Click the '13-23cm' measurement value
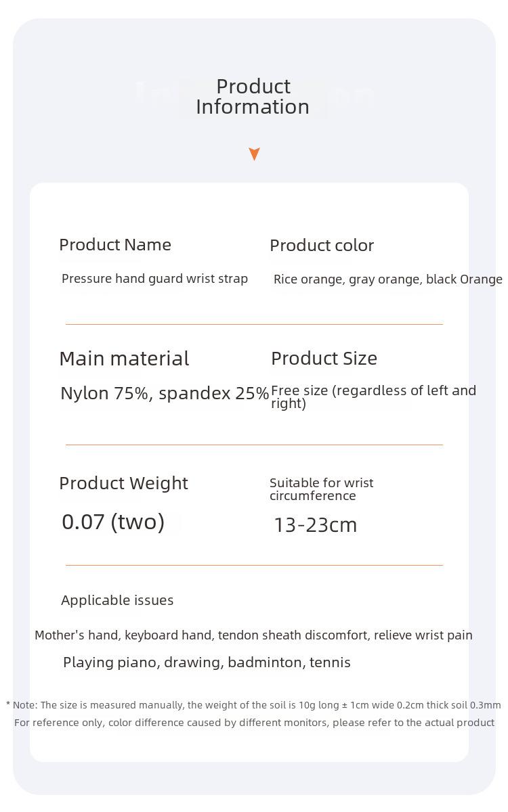Image resolution: width=508 pixels, height=812 pixels. [316, 525]
